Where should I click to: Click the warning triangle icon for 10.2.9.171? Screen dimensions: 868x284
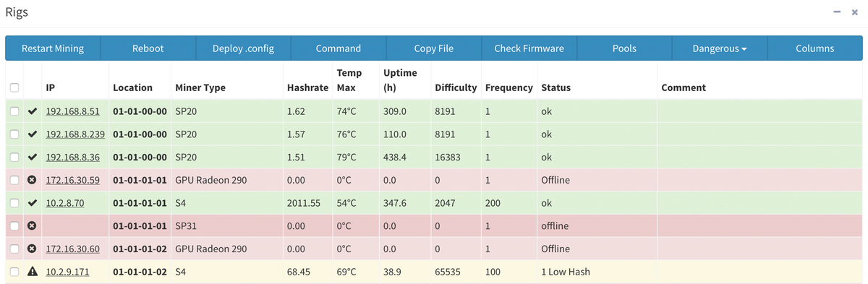tap(32, 272)
